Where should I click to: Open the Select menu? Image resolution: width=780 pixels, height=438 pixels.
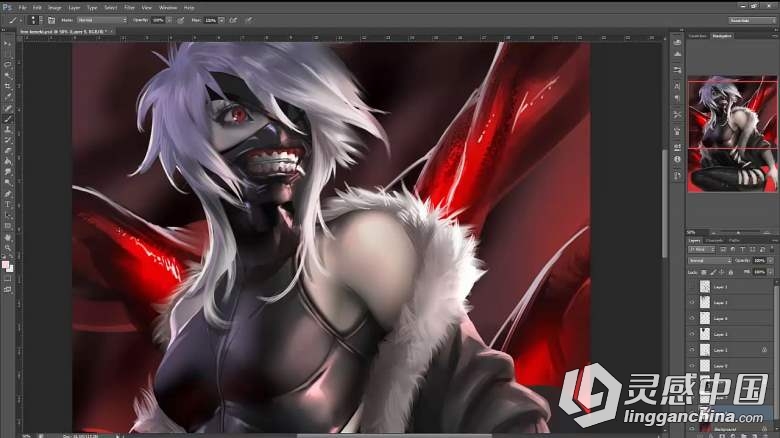pyautogui.click(x=110, y=7)
